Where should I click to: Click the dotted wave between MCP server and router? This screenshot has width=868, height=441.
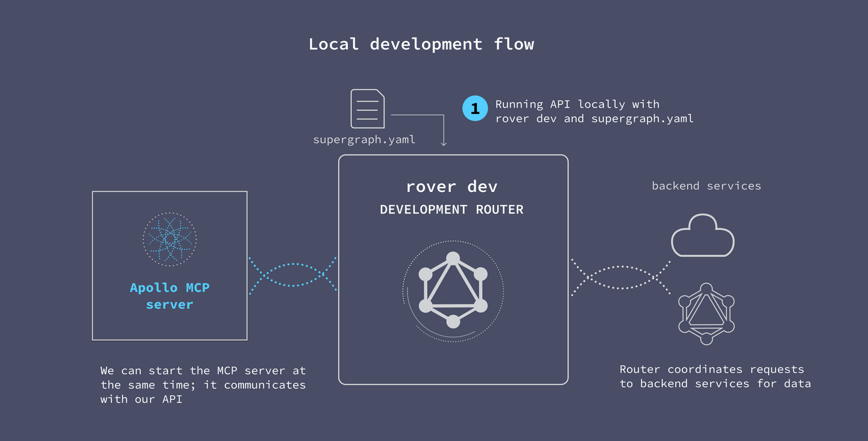[292, 276]
